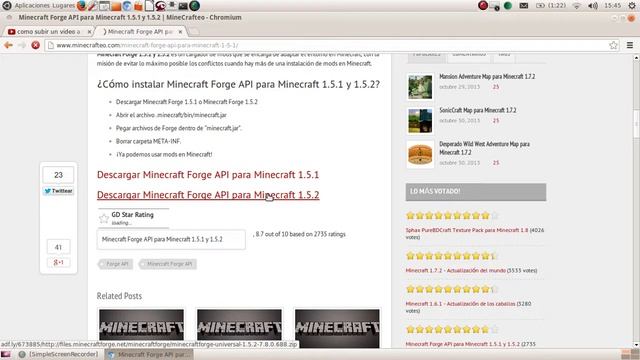Screen dimensions: 640x360
Task: Click the 'Minecraft Forge API para Minecraft 1.5.1 y 1.5.2' rating box
Action: pos(171,240)
